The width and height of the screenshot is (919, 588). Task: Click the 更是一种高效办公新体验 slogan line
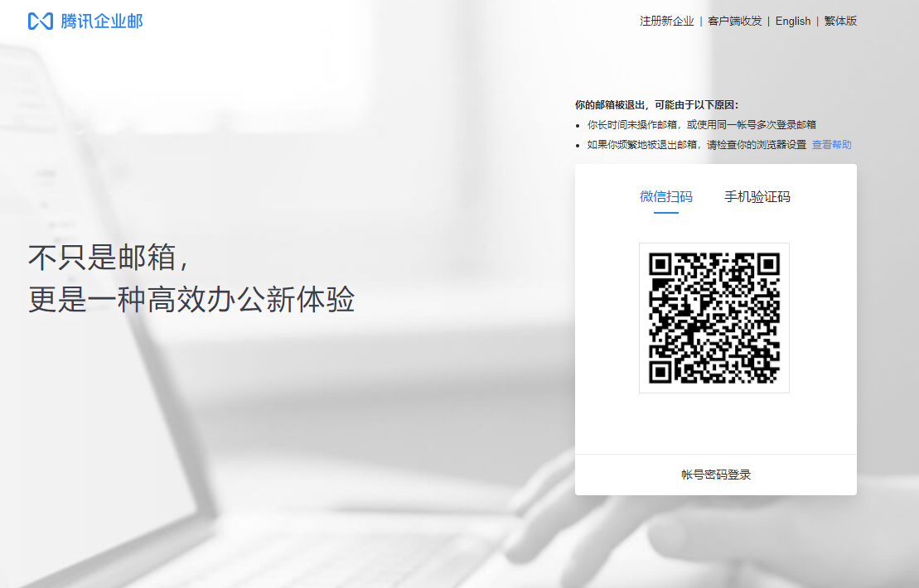[x=191, y=300]
